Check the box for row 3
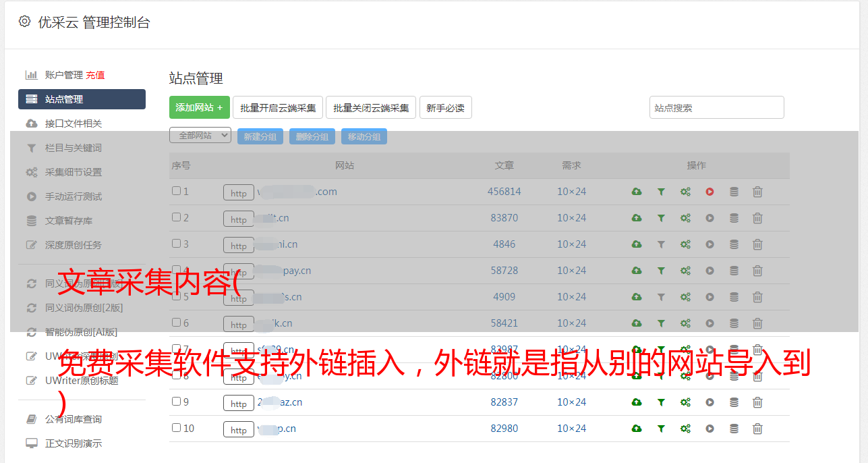 click(x=176, y=244)
